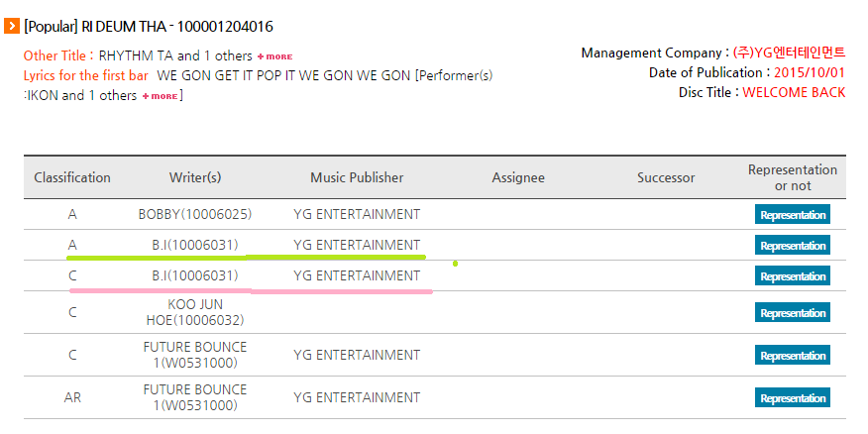Click the 2015/10/01 publication date
The image size is (868, 434).
pyautogui.click(x=810, y=73)
